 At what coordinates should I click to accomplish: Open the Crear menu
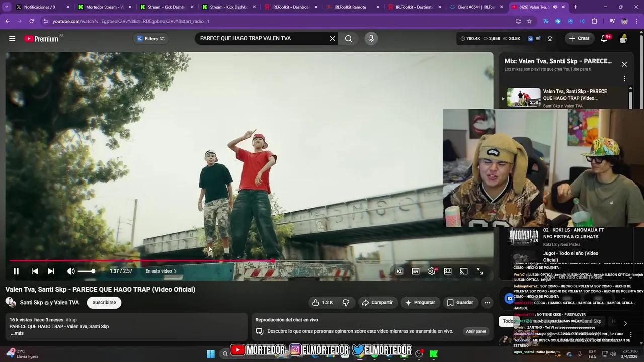tap(579, 38)
